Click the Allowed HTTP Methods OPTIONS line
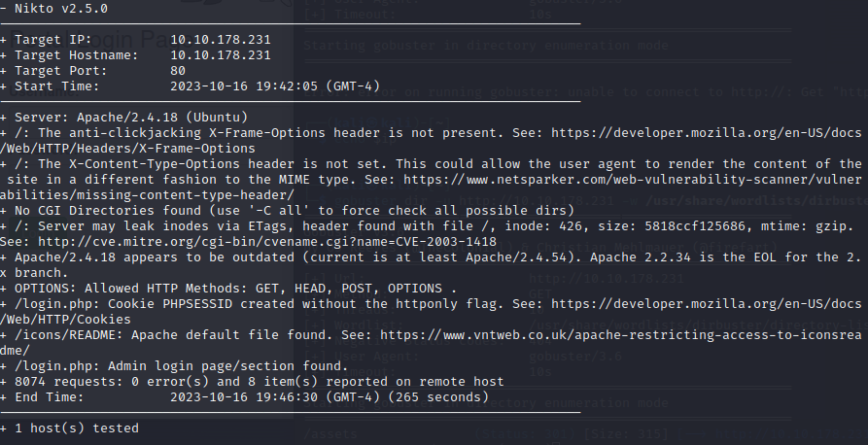The height and width of the screenshot is (445, 868). click(233, 289)
